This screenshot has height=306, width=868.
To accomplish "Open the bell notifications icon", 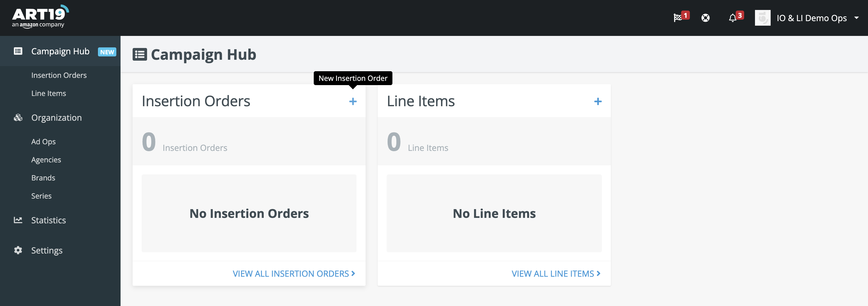I will (x=732, y=18).
